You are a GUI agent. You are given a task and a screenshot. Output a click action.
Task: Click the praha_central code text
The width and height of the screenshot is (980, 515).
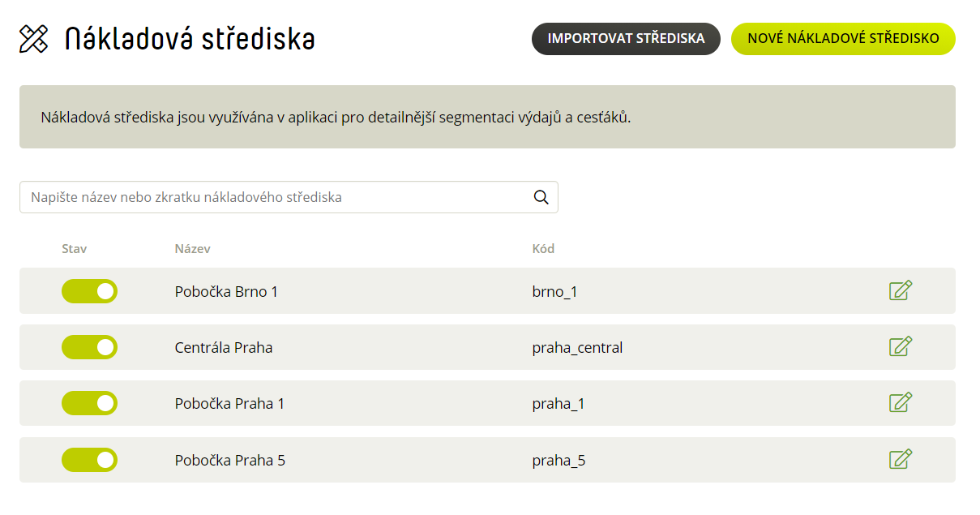[577, 348]
